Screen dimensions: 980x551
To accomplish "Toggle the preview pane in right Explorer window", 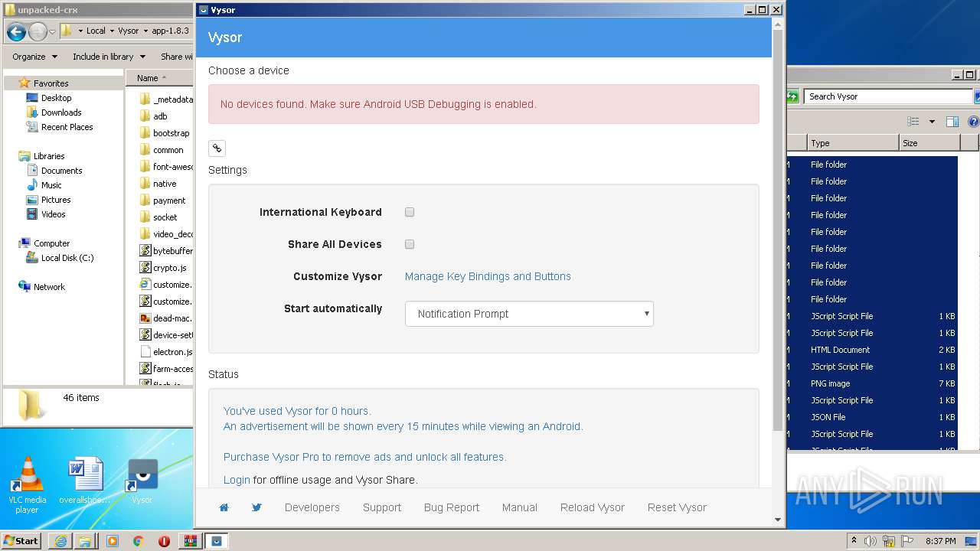I will pyautogui.click(x=952, y=122).
